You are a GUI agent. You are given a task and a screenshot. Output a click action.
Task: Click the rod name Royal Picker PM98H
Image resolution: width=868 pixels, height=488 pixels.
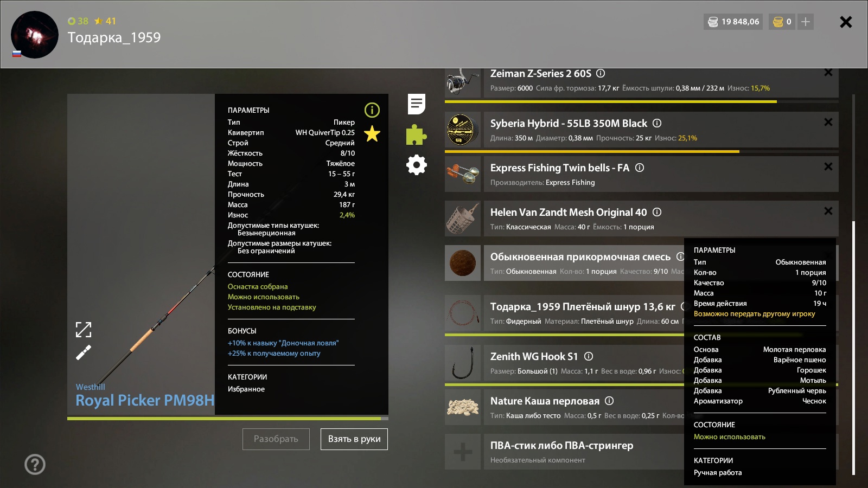[145, 400]
